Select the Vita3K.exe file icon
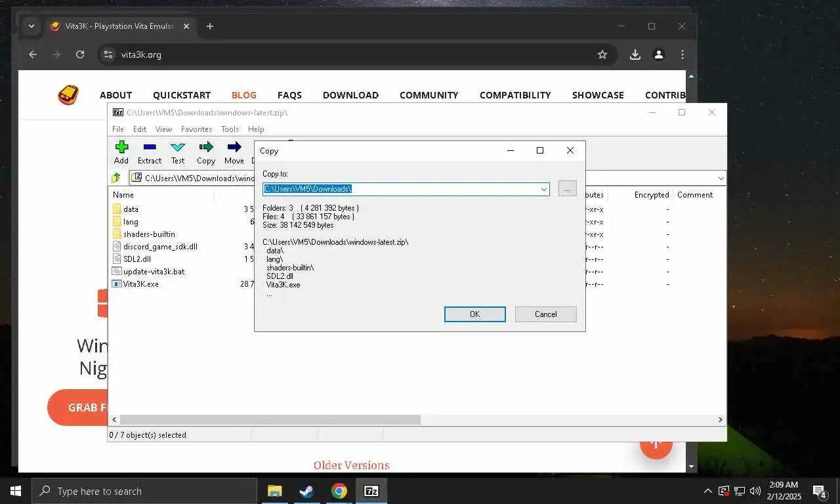This screenshot has width=840, height=504. 117,283
